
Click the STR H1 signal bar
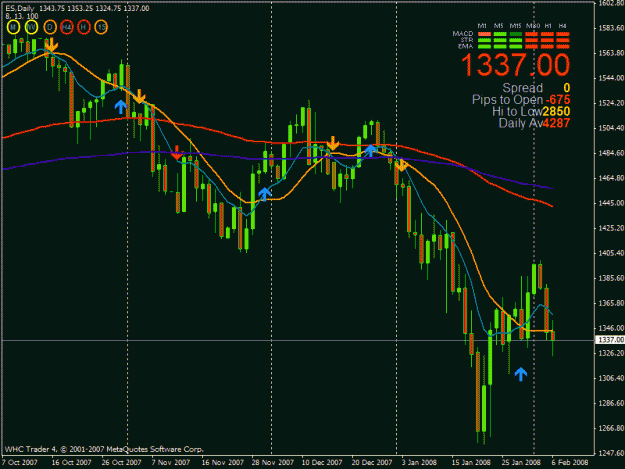547,40
